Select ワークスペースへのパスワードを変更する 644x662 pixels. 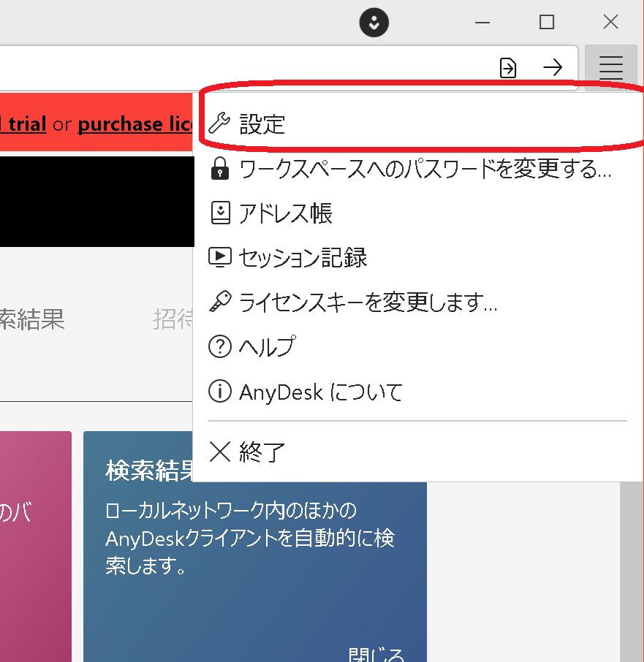pyautogui.click(x=418, y=169)
